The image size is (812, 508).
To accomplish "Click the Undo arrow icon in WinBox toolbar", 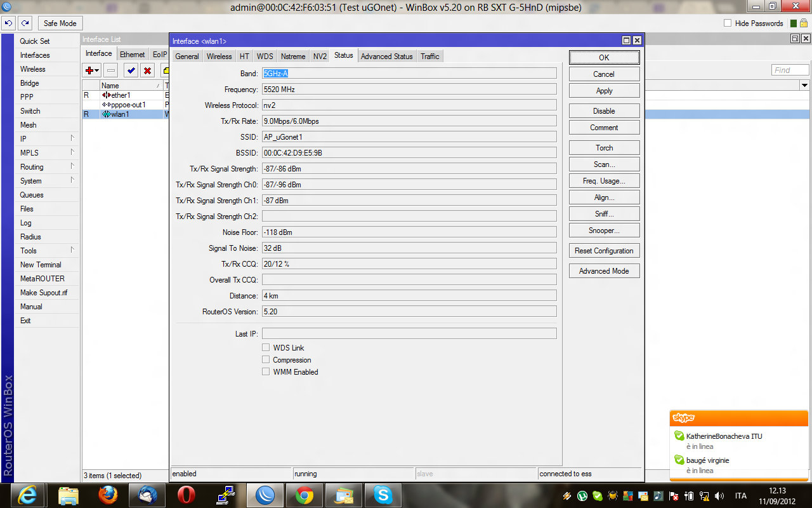I will pos(9,23).
